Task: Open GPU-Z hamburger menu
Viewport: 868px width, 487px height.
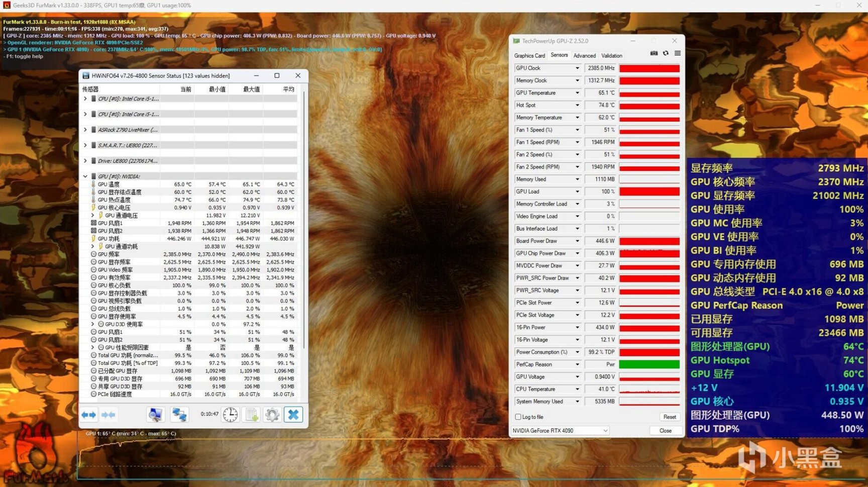Action: point(678,53)
